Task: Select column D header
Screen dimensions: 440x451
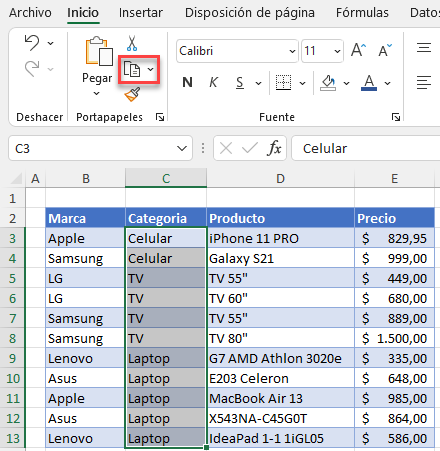Action: pos(280,179)
